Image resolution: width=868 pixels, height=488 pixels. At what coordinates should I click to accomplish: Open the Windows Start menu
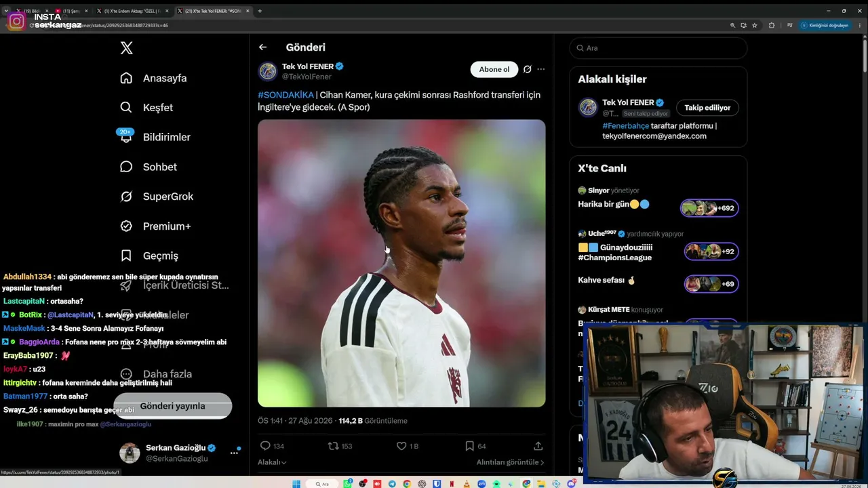point(296,484)
